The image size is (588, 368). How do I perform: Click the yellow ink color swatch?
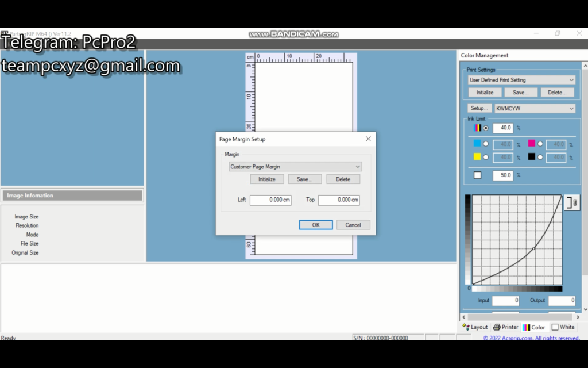click(477, 156)
